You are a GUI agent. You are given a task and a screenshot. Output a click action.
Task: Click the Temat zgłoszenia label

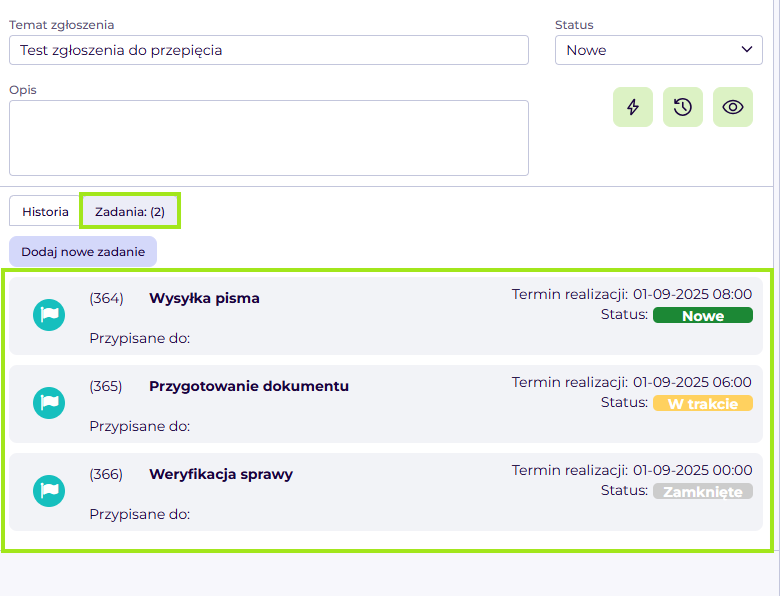point(62,25)
